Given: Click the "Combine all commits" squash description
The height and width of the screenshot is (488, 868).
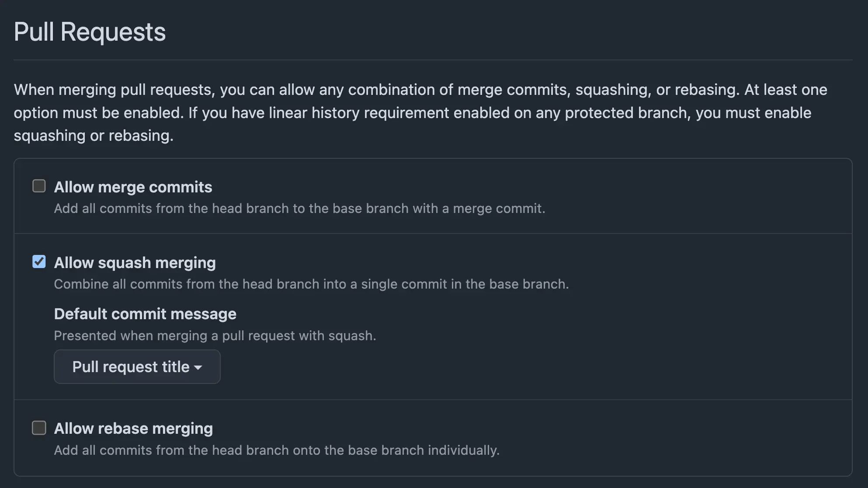Looking at the screenshot, I should click(311, 284).
